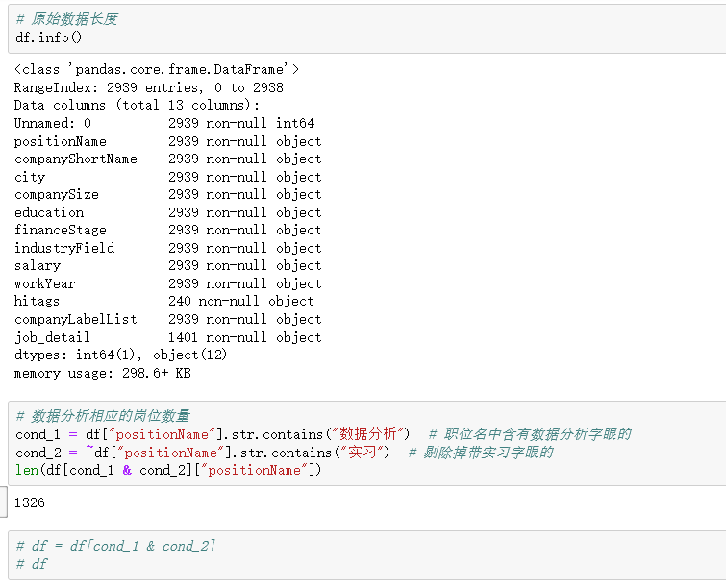Click the cond_1 assignment code line
This screenshot has width=726, height=588.
point(323,434)
